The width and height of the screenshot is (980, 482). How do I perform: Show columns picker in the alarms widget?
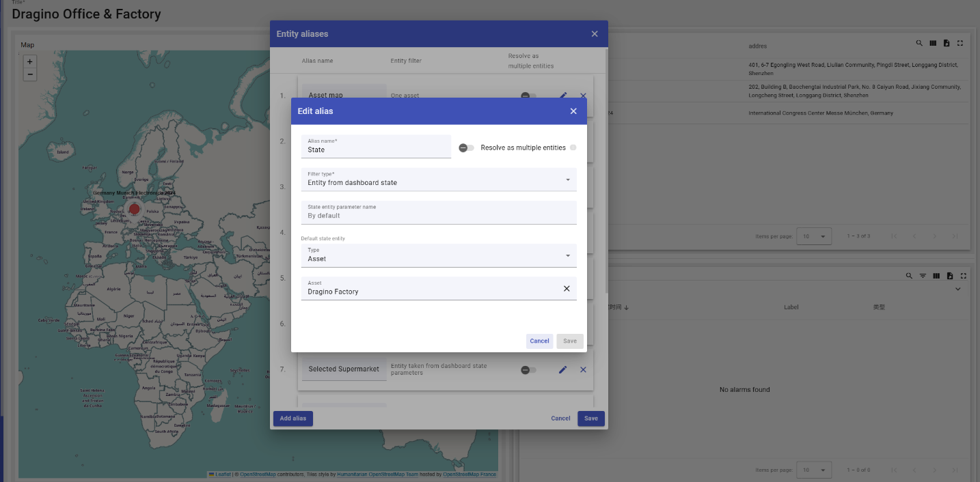tap(936, 276)
